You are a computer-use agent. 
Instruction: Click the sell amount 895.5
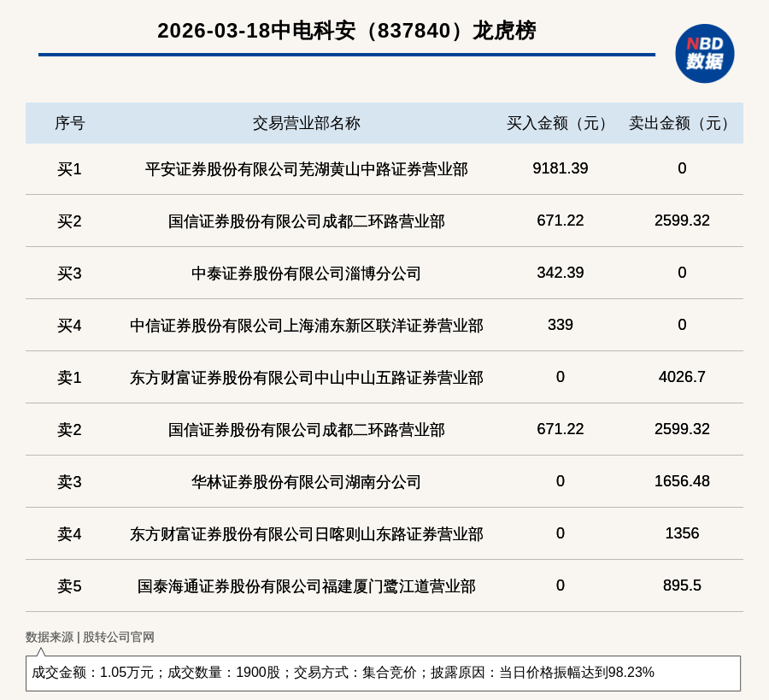pyautogui.click(x=682, y=585)
